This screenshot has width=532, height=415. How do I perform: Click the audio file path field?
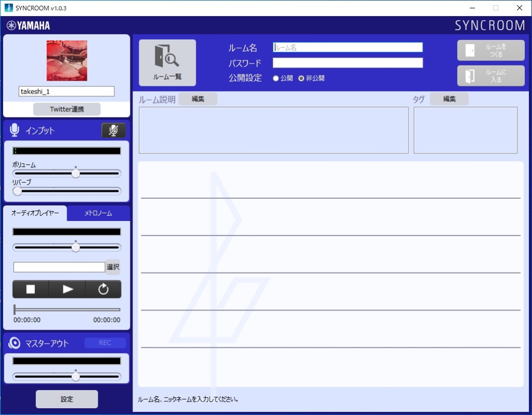click(59, 267)
